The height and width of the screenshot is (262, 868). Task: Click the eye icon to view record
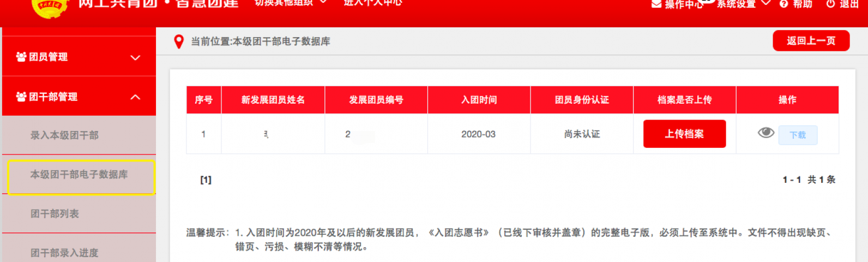click(x=765, y=133)
